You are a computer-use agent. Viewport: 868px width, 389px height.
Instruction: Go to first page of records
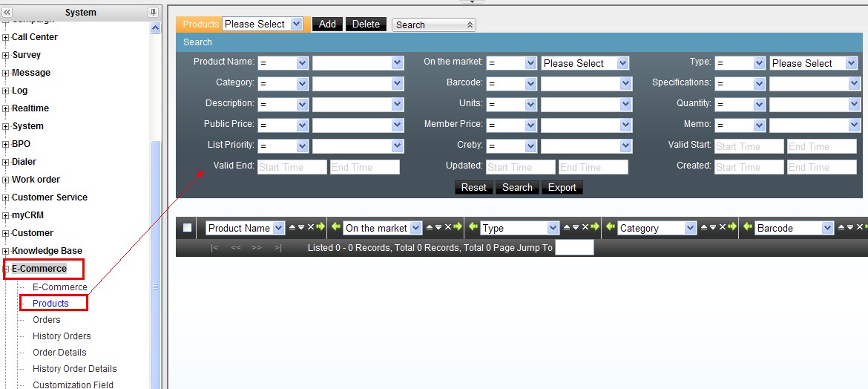point(214,248)
